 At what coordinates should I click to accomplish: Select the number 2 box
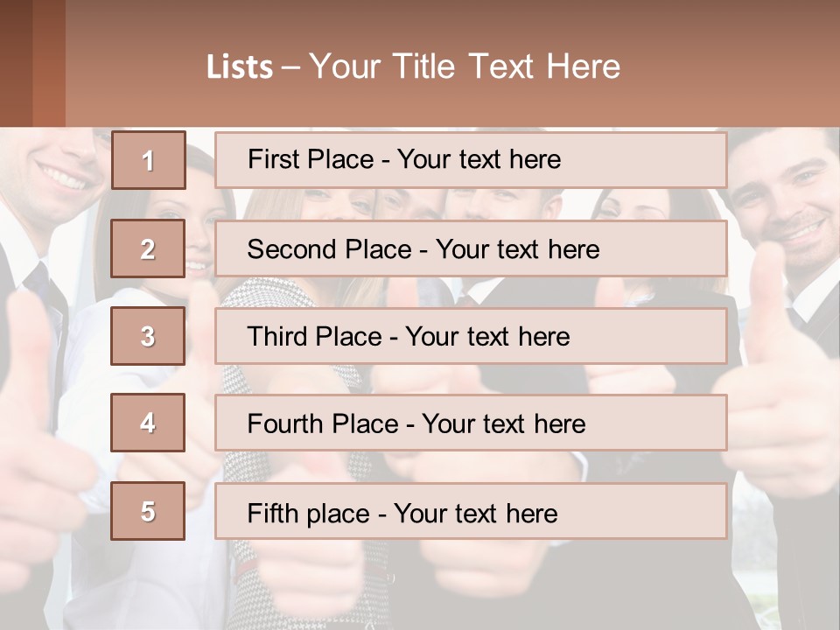click(148, 248)
